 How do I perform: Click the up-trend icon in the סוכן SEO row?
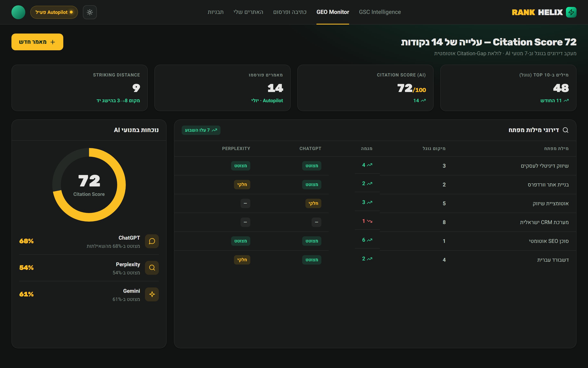click(x=370, y=240)
